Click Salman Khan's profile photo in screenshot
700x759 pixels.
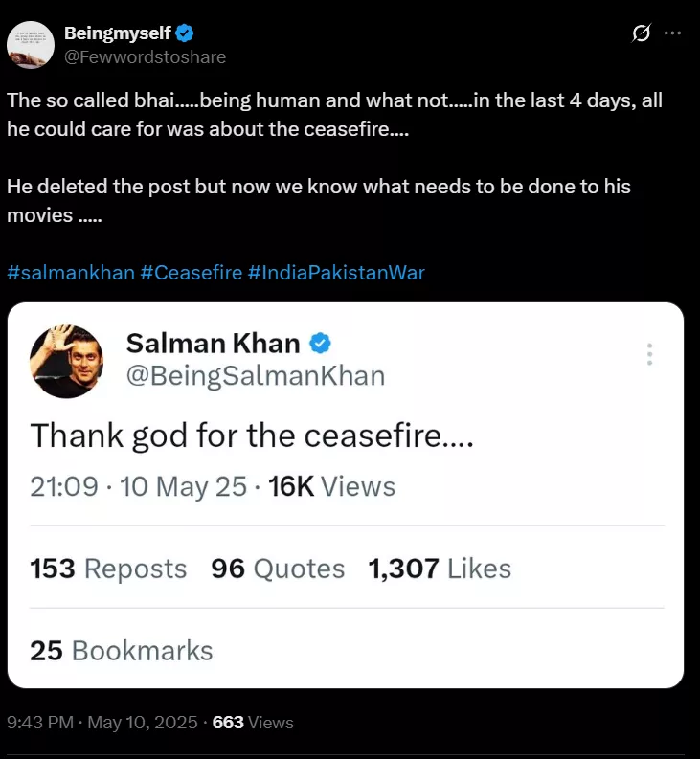(67, 361)
